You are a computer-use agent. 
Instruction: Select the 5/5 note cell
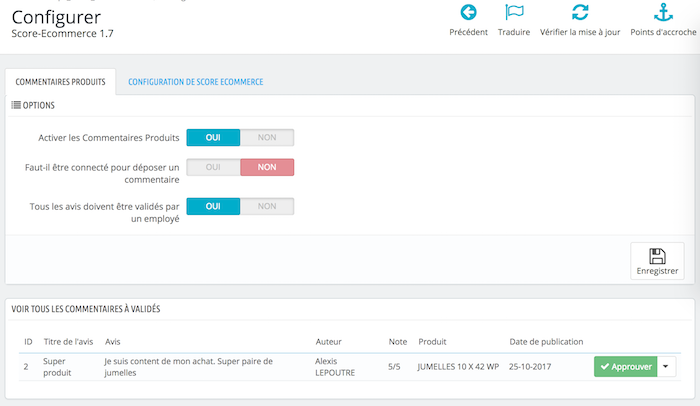pyautogui.click(x=394, y=367)
